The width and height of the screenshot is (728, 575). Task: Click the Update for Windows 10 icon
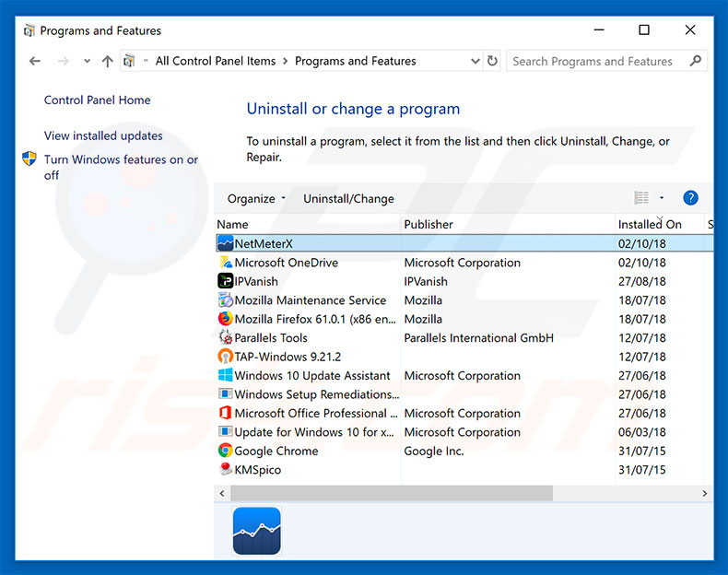click(226, 431)
